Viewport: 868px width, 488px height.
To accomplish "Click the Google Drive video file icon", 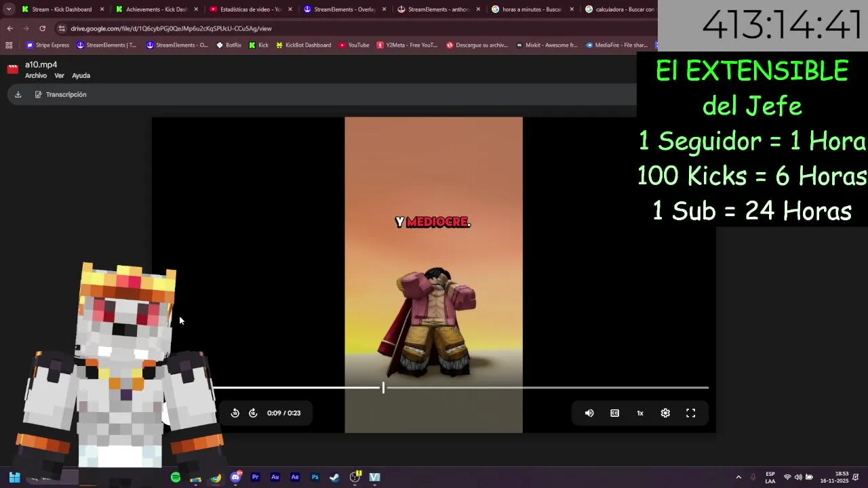I will pyautogui.click(x=12, y=69).
